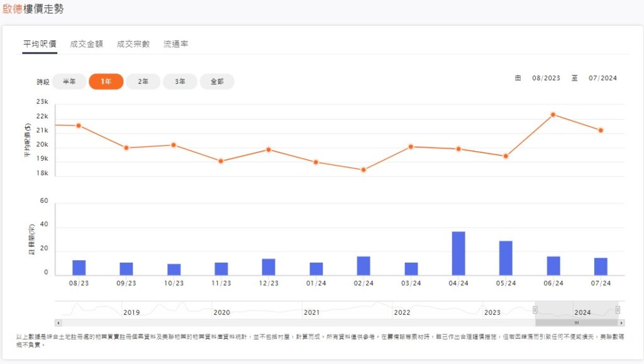Click the scrollbar thumb beneath the navigator
This screenshot has height=364, width=644.
pyautogui.click(x=576, y=322)
